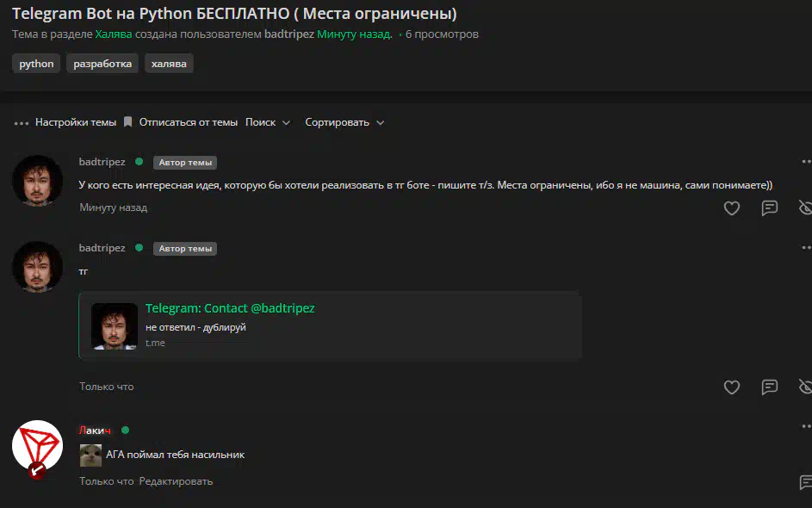This screenshot has height=508, width=812.
Task: Open the Халява section link
Action: pos(114,34)
